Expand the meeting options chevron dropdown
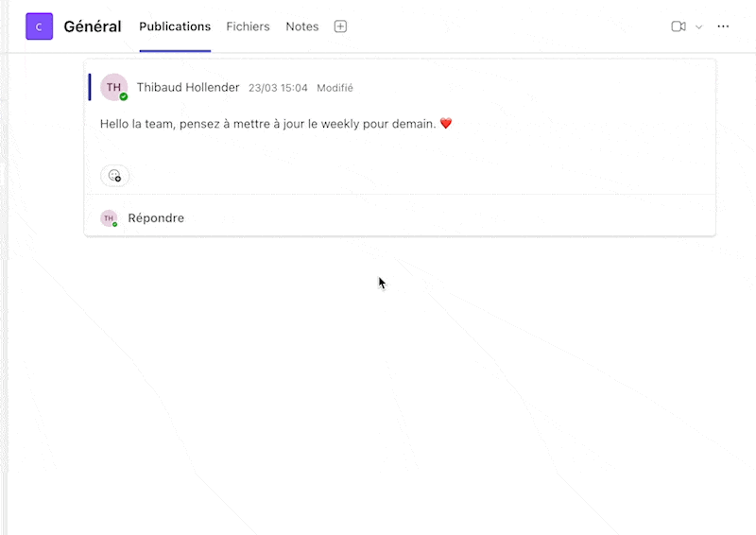The height and width of the screenshot is (535, 756). pos(699,26)
